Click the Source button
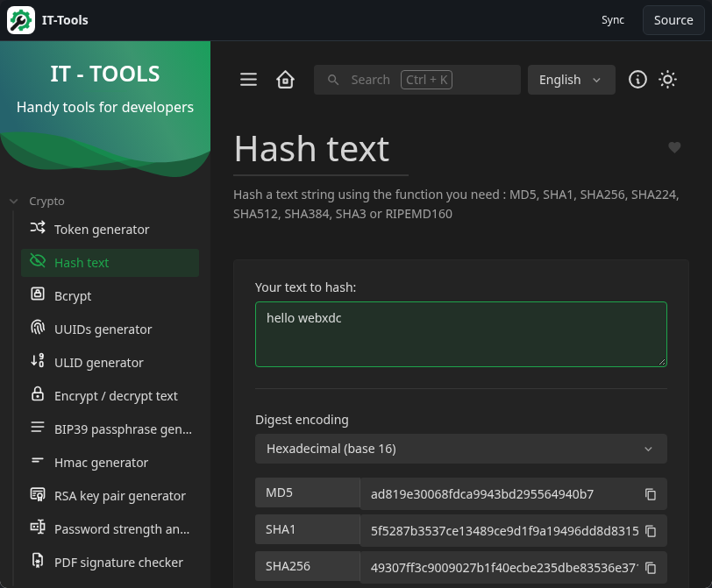 pos(673,20)
